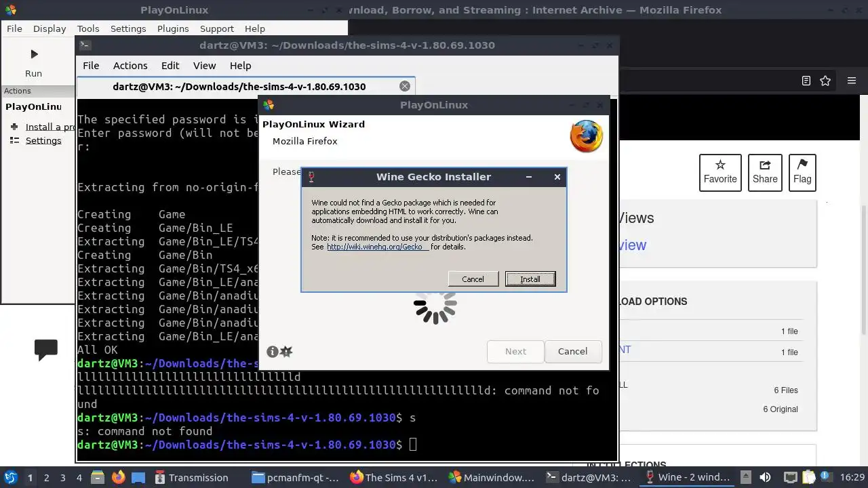
Task: Open terminal Edit menu
Action: coord(170,66)
